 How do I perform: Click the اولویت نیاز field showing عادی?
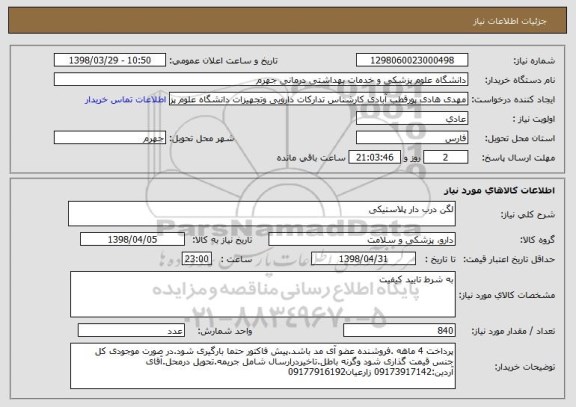(412, 119)
